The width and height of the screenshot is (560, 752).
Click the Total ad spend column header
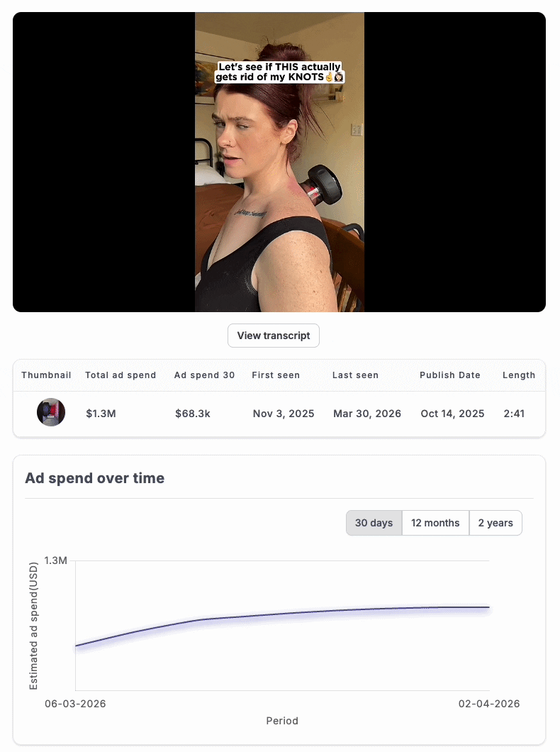click(121, 375)
